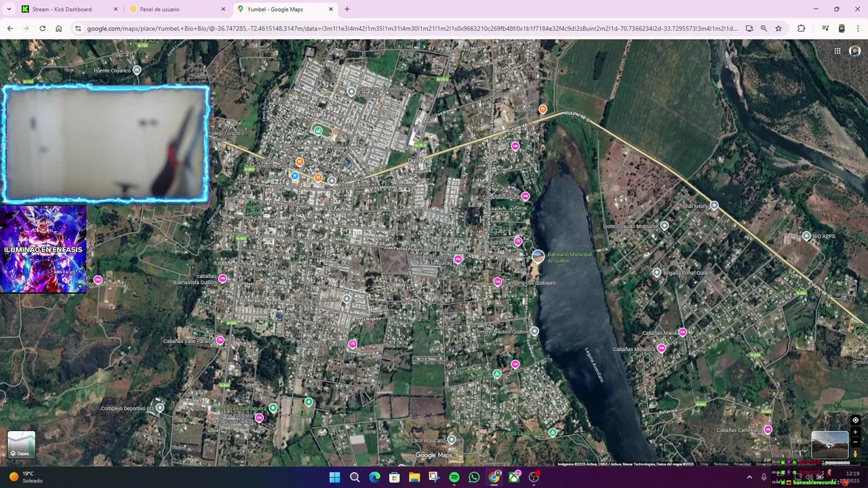This screenshot has width=868, height=488.
Task: Switch to Stream - Kick Dashboard tab
Action: tap(70, 9)
